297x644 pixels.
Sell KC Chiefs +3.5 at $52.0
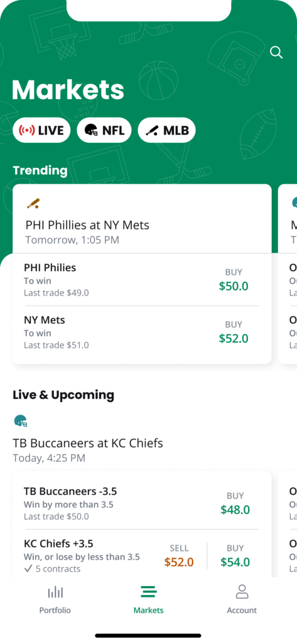179,556
